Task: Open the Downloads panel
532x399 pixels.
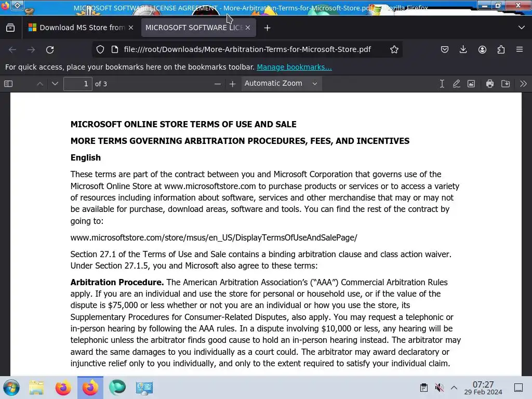Action: click(463, 49)
